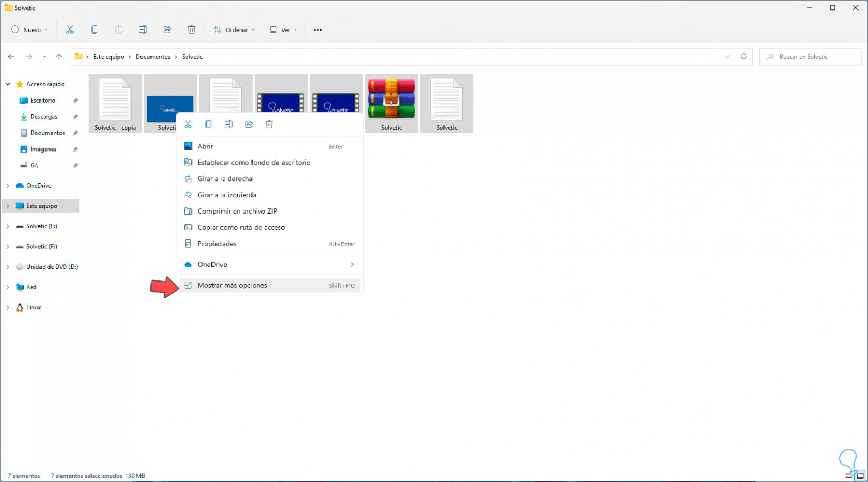Go back with the left arrow button
Image resolution: width=868 pixels, height=482 pixels.
click(11, 57)
